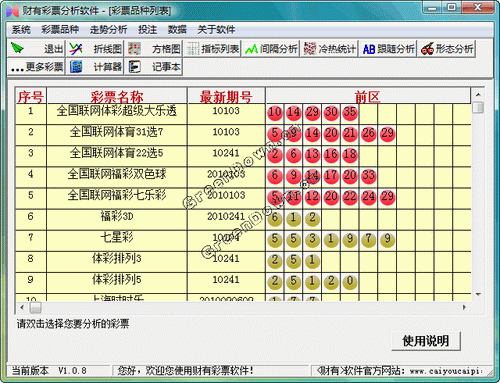Open the 冷热统计 hot-cold statistics icon
Image resolution: width=500 pixels, height=383 pixels.
click(x=310, y=49)
